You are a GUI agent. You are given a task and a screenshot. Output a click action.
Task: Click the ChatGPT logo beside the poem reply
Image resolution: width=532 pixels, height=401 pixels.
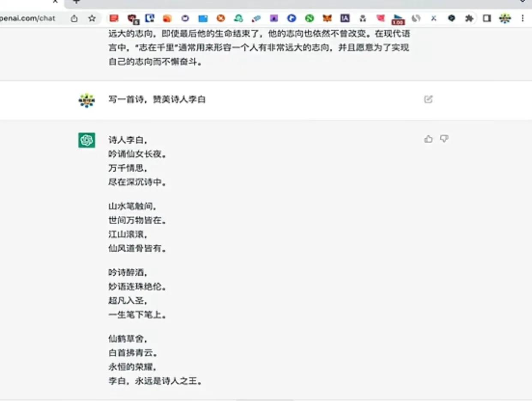(x=87, y=140)
